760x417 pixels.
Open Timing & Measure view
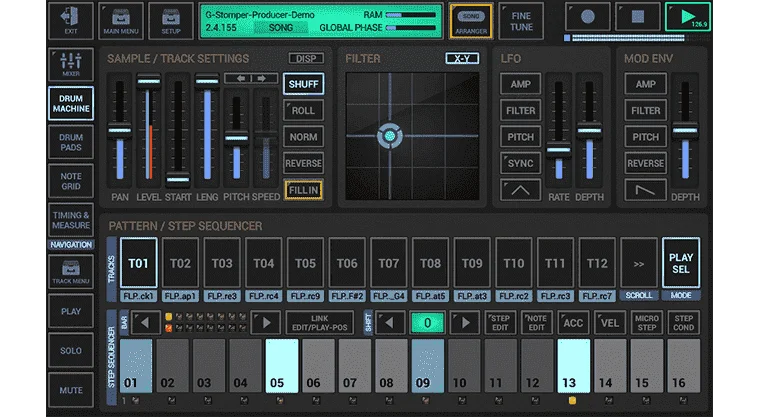click(x=71, y=220)
